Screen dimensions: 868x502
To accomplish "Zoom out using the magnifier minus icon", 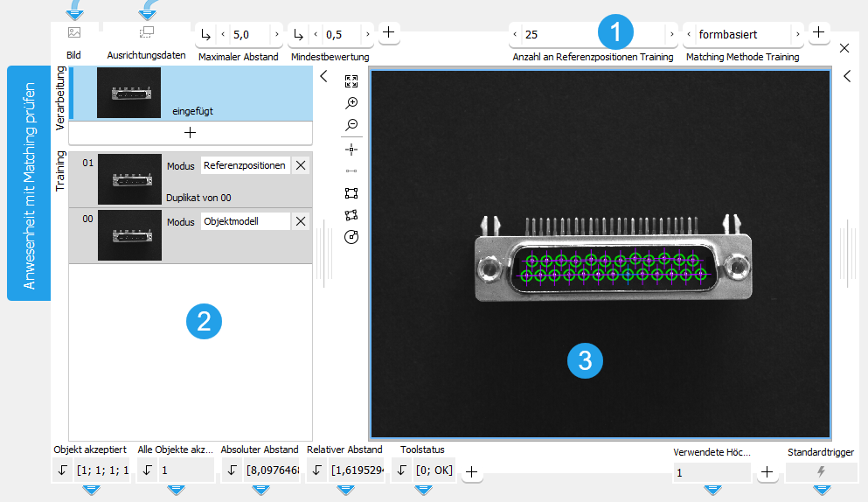I will pyautogui.click(x=351, y=125).
